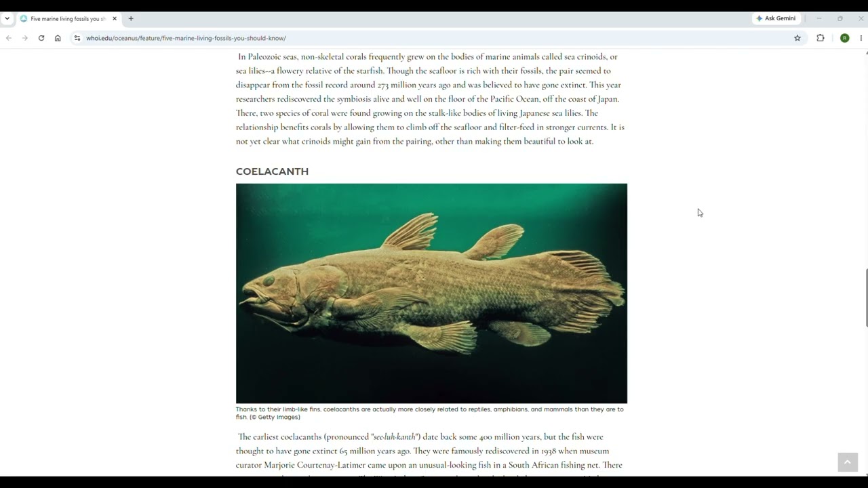Open the Extensions puzzle icon

tap(821, 38)
